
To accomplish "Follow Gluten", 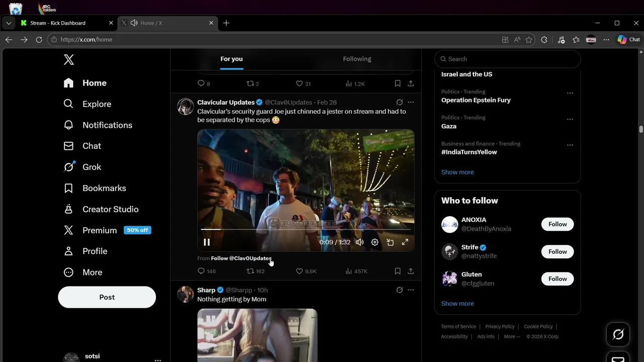I will (557, 279).
